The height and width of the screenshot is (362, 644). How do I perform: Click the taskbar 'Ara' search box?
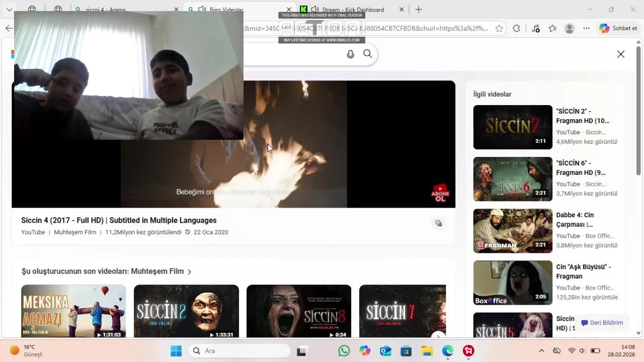[x=239, y=351]
